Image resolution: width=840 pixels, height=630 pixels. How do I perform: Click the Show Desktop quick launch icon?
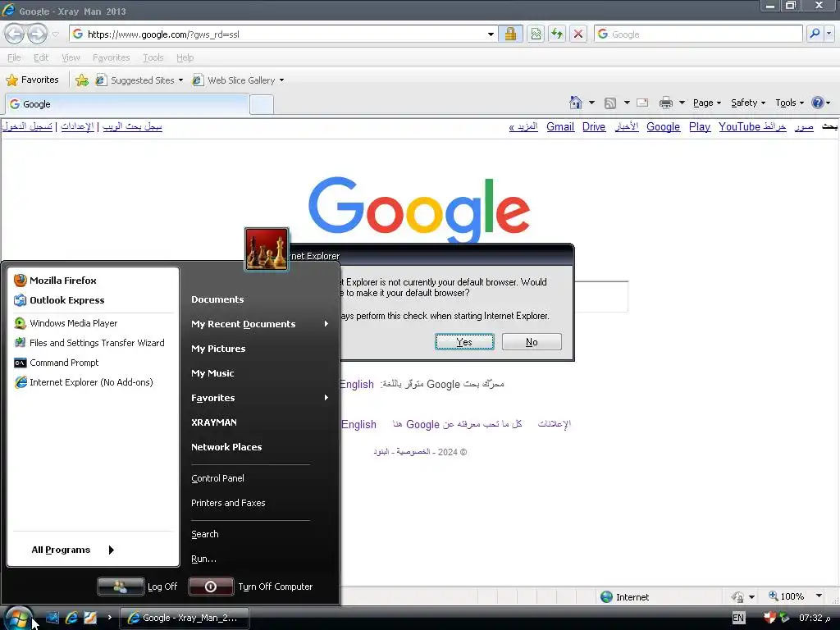point(52,618)
